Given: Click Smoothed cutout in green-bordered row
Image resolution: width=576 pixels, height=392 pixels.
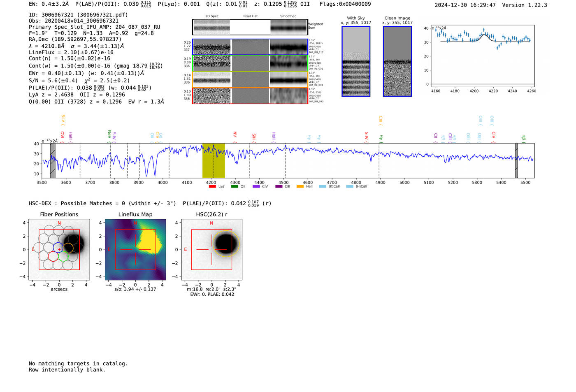Looking at the screenshot, I should pos(288,63).
